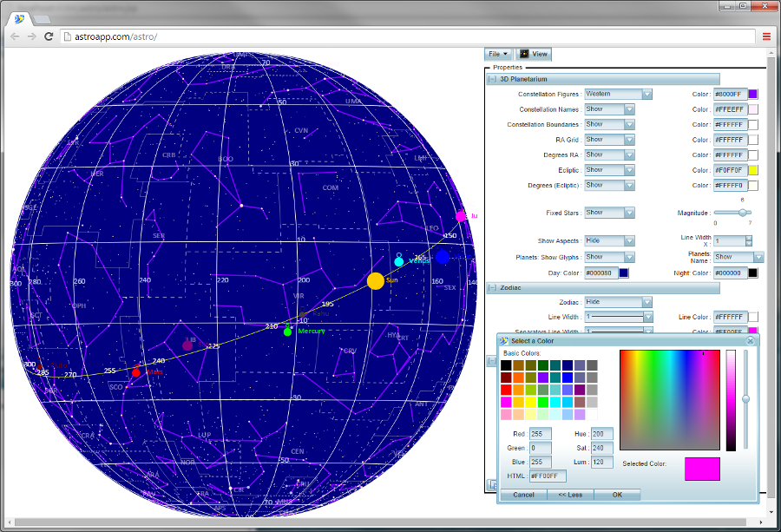Open the Constellation Names Show dropdown

pyautogui.click(x=609, y=109)
